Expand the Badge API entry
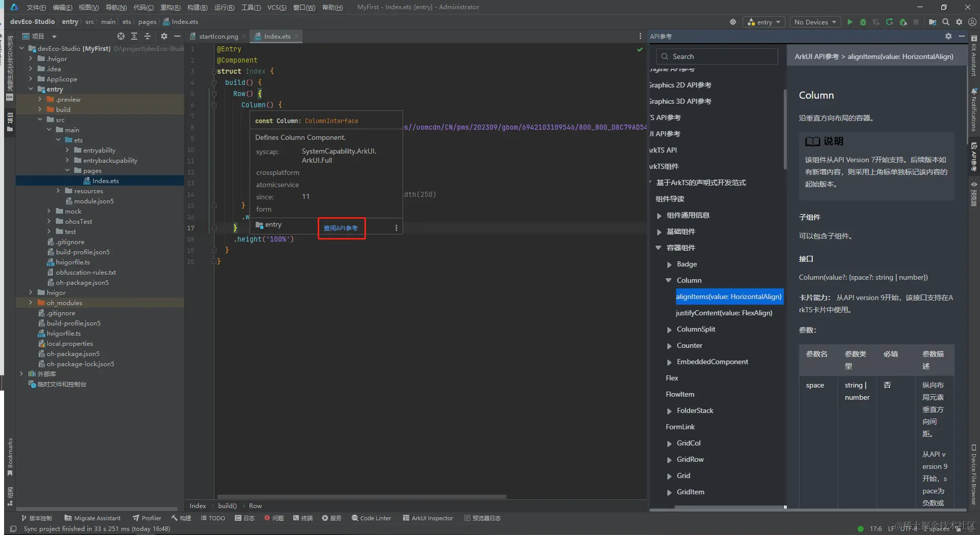980x535 pixels. 669,264
